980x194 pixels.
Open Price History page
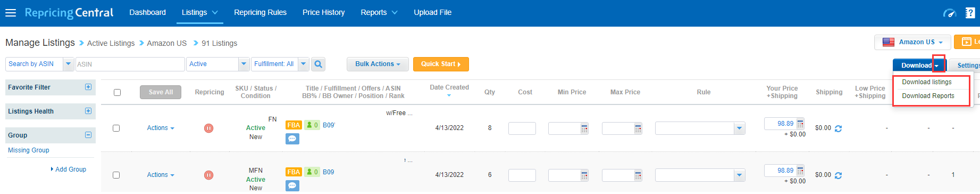click(323, 12)
